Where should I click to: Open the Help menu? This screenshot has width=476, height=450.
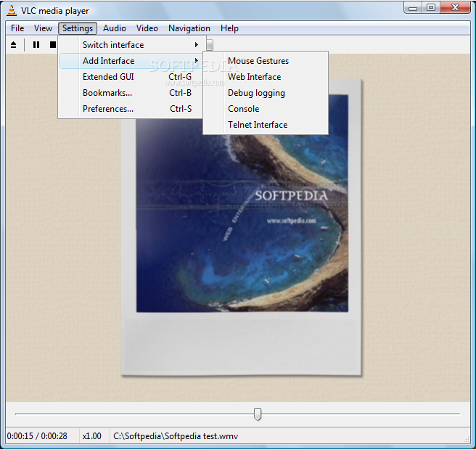229,28
